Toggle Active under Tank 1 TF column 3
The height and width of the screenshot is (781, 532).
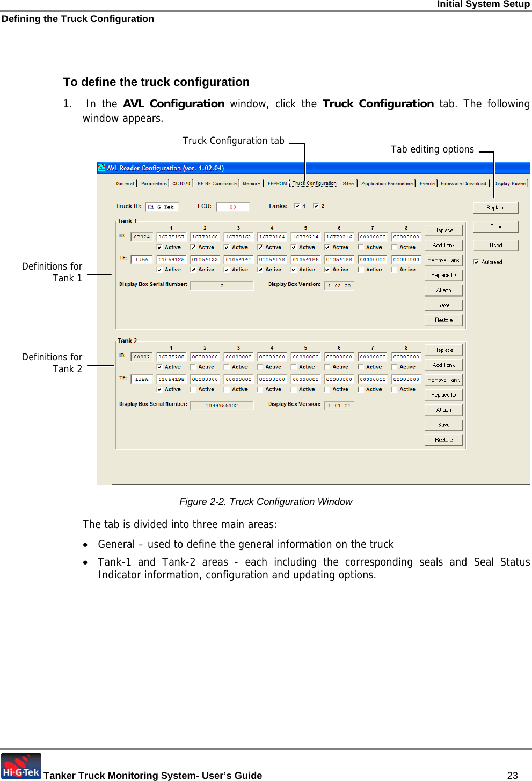[x=227, y=270]
